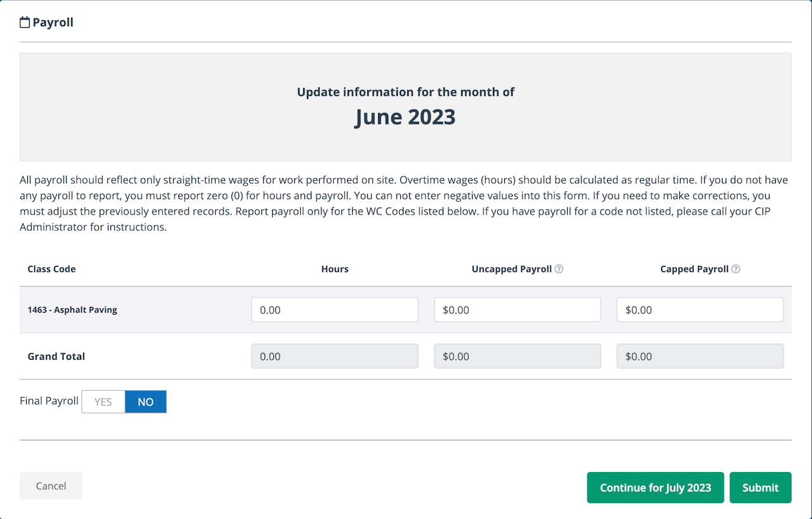Viewport: 812px width, 519px height.
Task: Click the Grand Total hours field
Action: tap(334, 357)
